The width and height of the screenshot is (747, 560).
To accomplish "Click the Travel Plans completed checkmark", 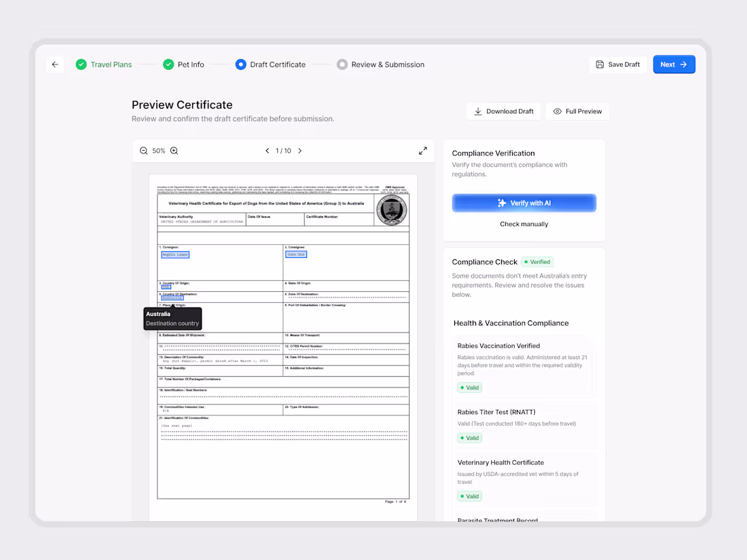I will 81,64.
